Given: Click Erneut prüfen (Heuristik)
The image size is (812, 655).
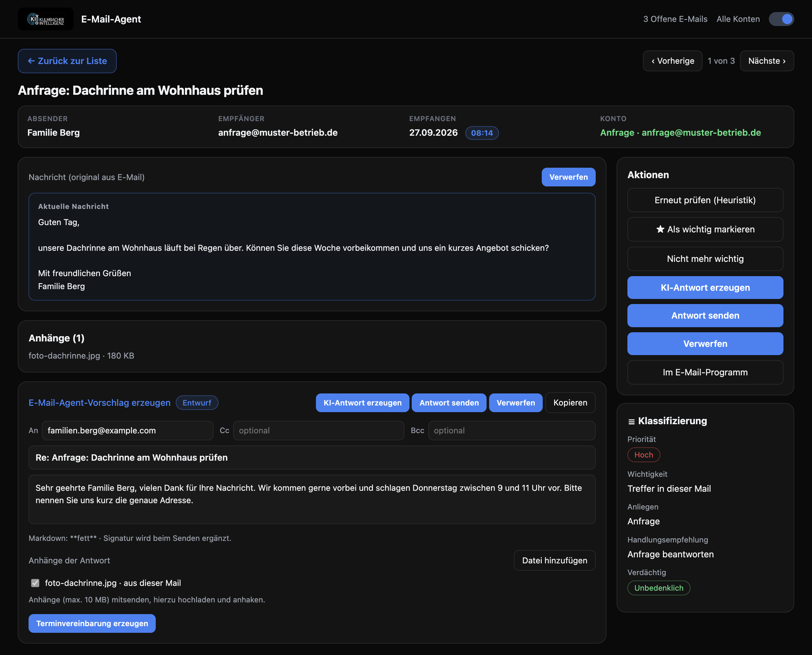Looking at the screenshot, I should coord(705,200).
